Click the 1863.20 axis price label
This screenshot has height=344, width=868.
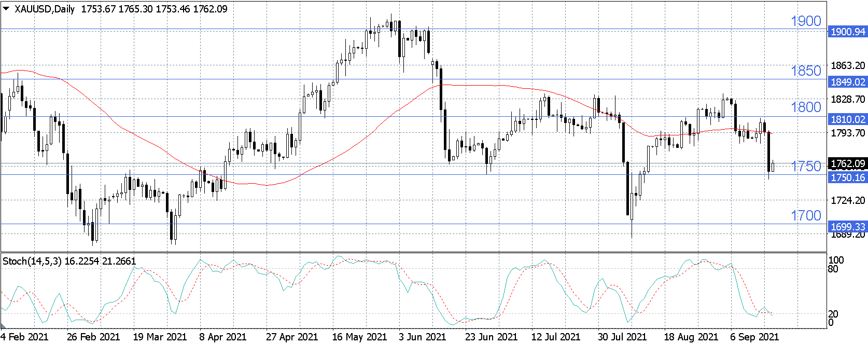848,65
